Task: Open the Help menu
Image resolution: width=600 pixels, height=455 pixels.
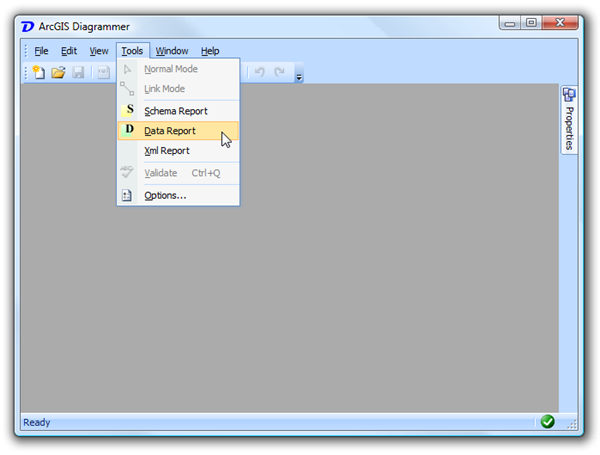Action: point(210,51)
